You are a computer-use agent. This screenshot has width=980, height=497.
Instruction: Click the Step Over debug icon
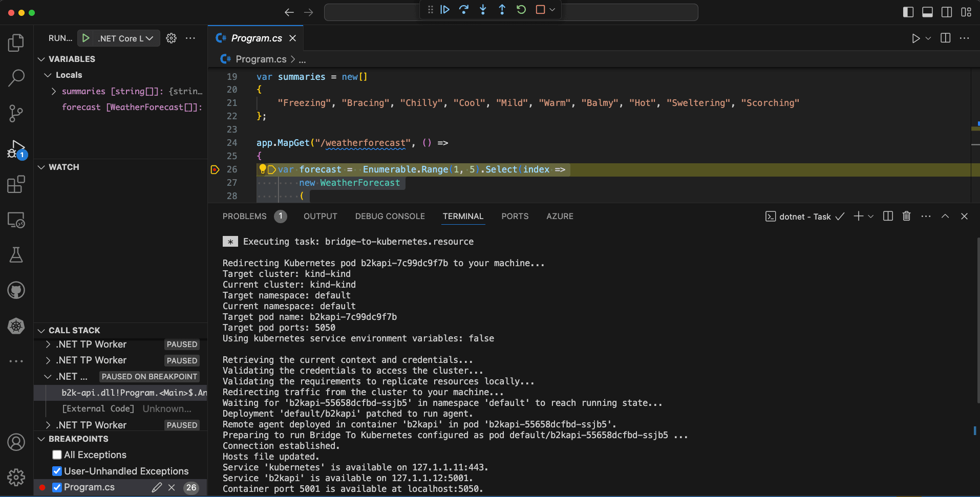(464, 10)
